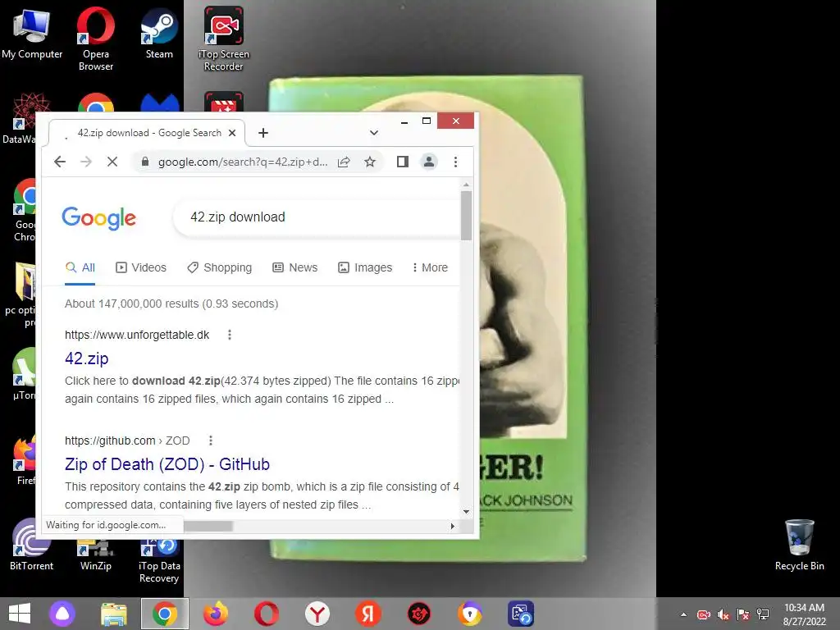Open the Chrome profile avatar
840x630 pixels.
click(428, 162)
